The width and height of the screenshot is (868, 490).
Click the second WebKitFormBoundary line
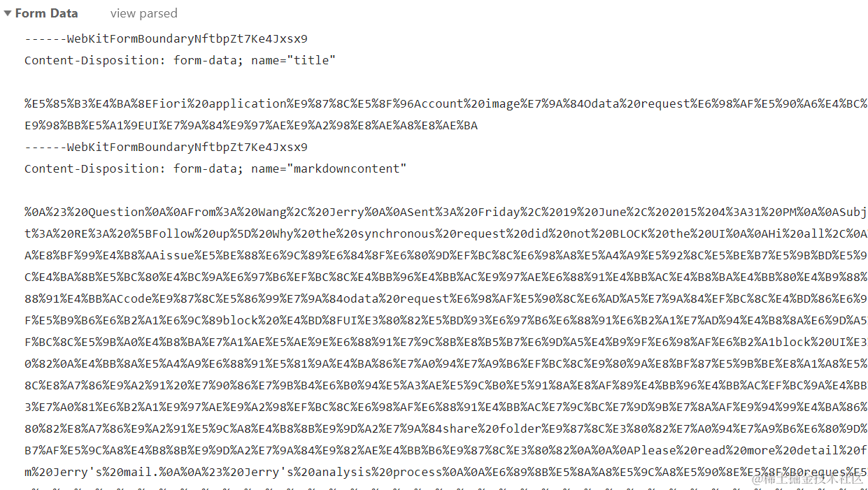(x=166, y=147)
